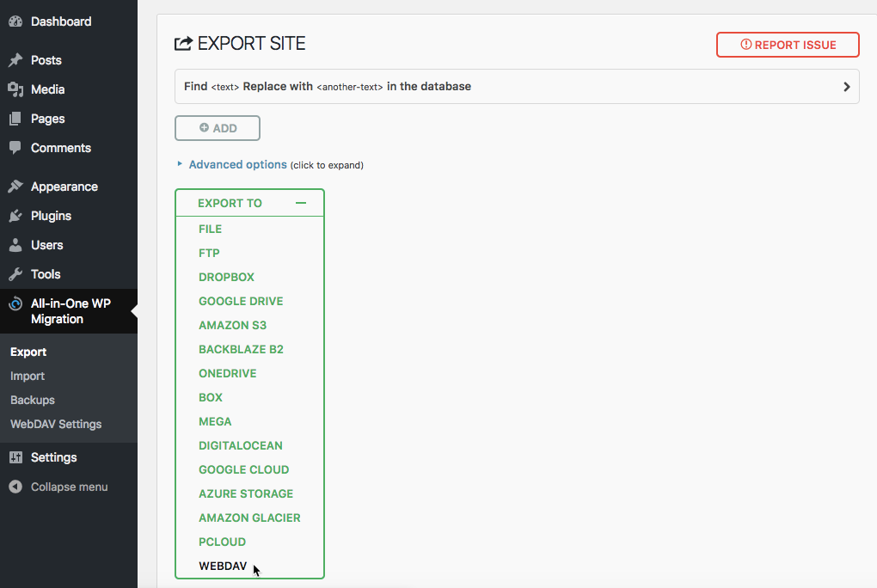Click the Comments speech bubble icon
This screenshot has height=588, width=877.
[15, 148]
